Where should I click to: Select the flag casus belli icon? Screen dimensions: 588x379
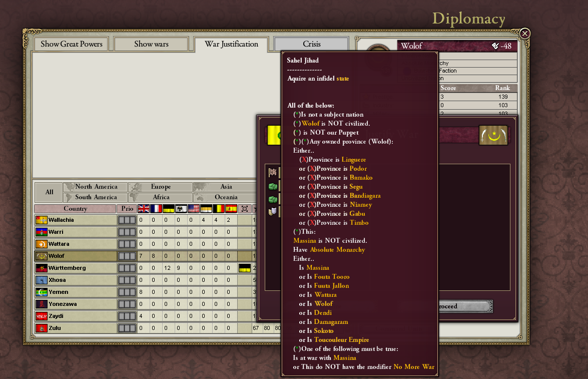[273, 173]
